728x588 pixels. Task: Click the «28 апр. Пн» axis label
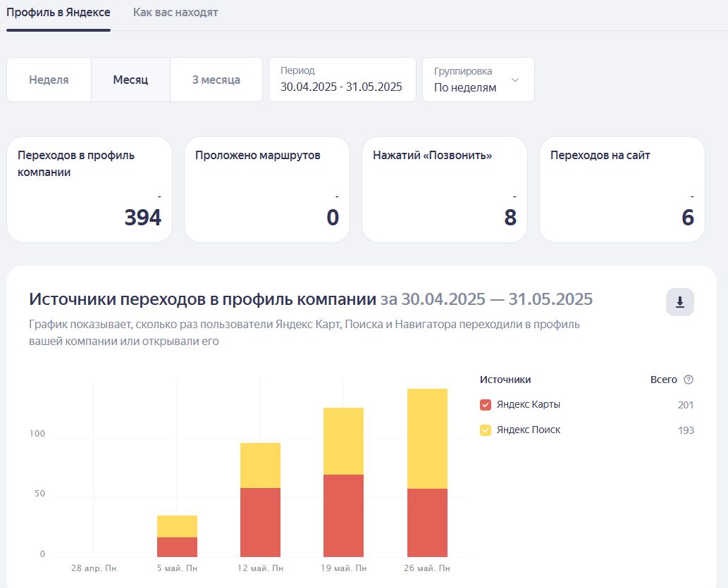point(93,568)
